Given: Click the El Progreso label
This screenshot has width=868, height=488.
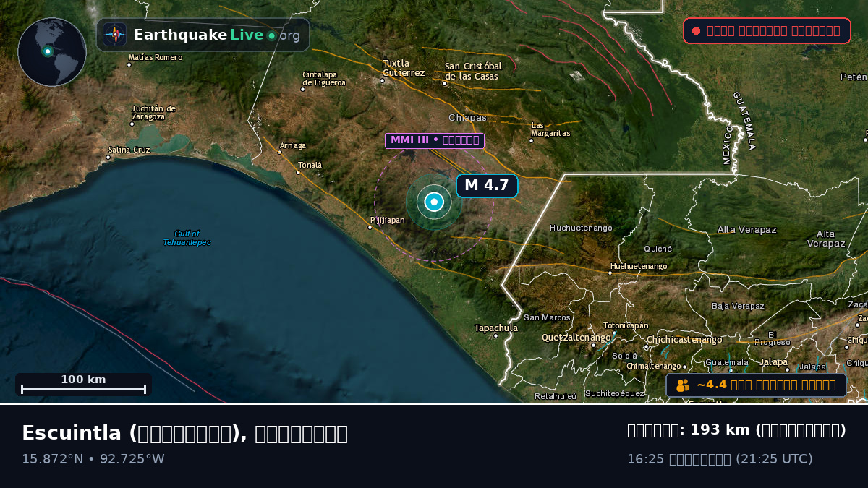Looking at the screenshot, I should pos(773,338).
